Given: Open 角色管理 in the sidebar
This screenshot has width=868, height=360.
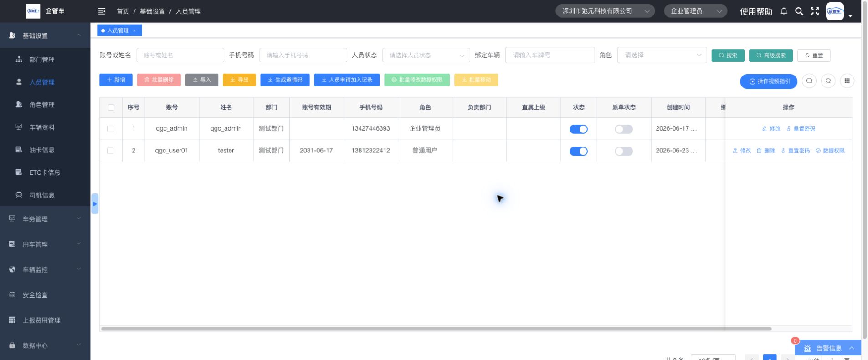Looking at the screenshot, I should [x=42, y=105].
